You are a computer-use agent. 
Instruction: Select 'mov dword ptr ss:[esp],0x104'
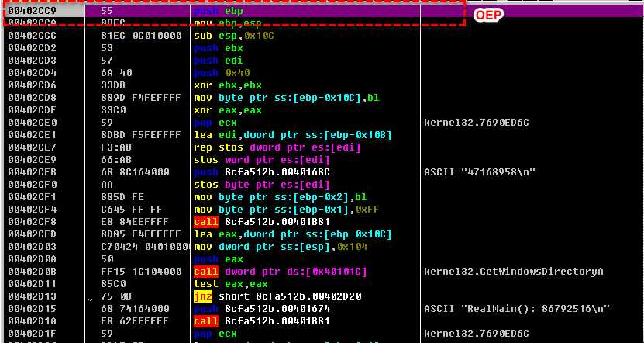(280, 247)
